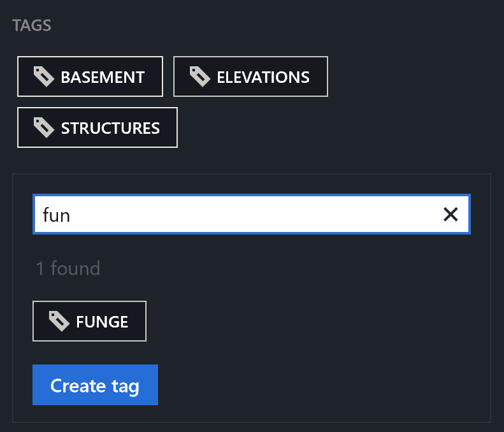Viewport: 504px width, 432px height.
Task: Remove the BASEMENT tag chip
Action: (90, 76)
